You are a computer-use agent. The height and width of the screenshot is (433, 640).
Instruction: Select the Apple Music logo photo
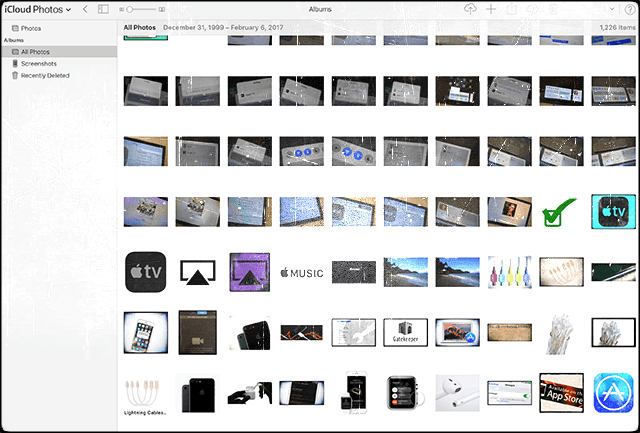click(301, 272)
